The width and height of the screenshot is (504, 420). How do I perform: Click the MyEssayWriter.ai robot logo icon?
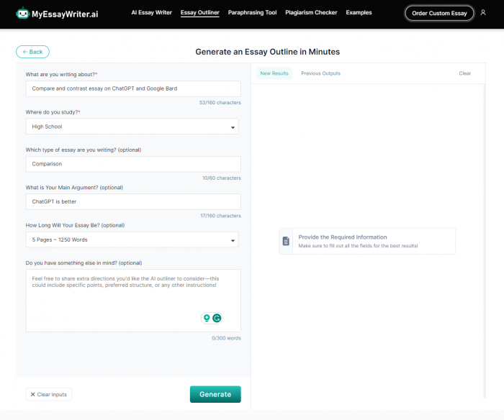pyautogui.click(x=22, y=13)
